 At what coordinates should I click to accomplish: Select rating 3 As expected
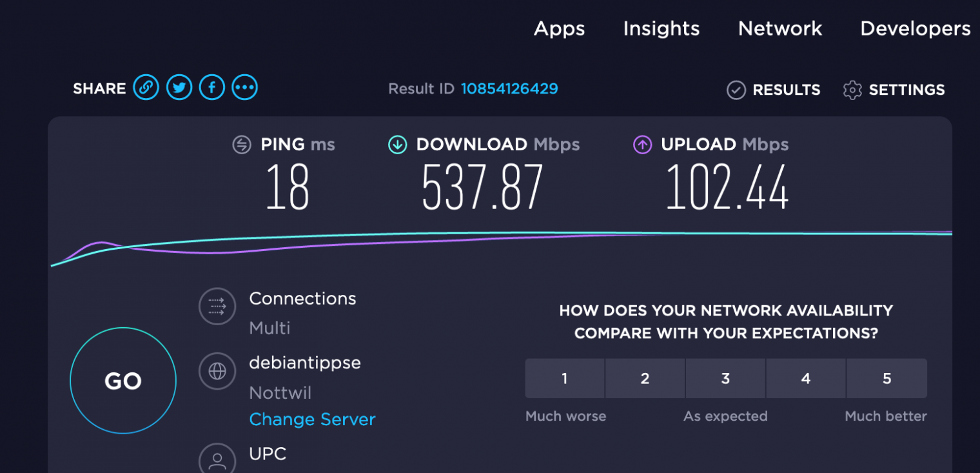point(725,379)
